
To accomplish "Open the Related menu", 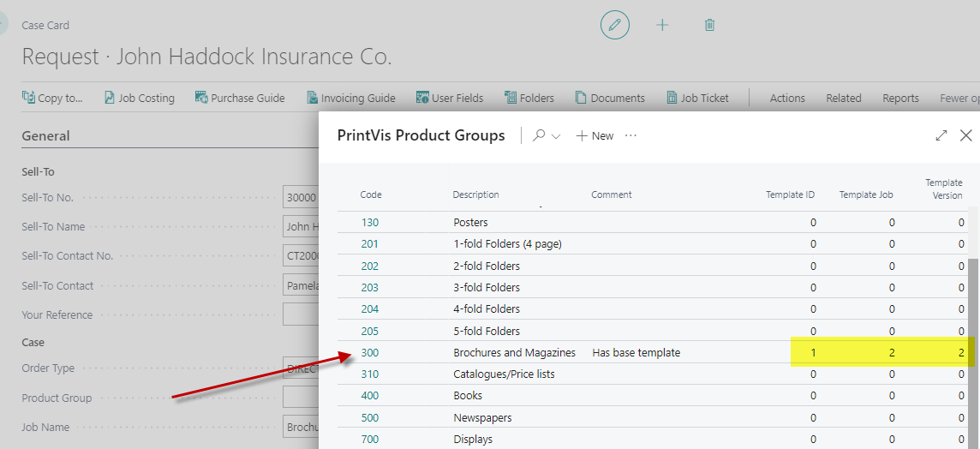I will [844, 99].
